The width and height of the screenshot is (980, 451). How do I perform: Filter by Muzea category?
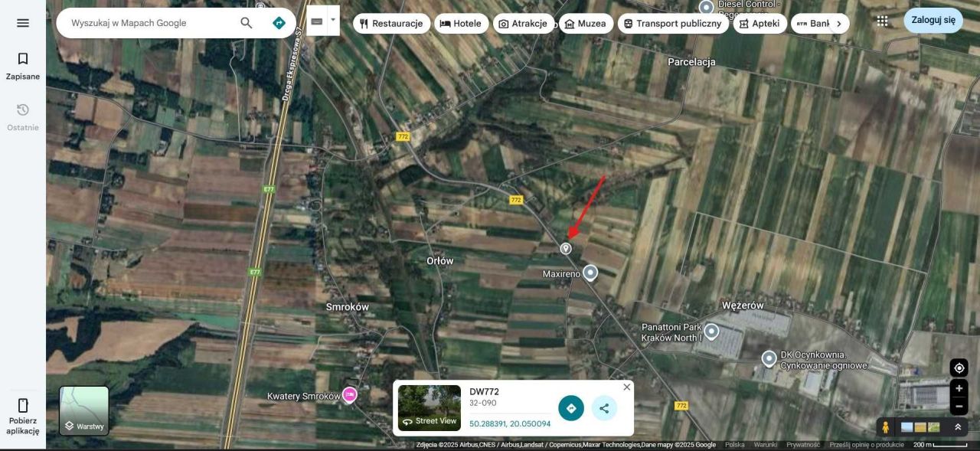point(586,24)
